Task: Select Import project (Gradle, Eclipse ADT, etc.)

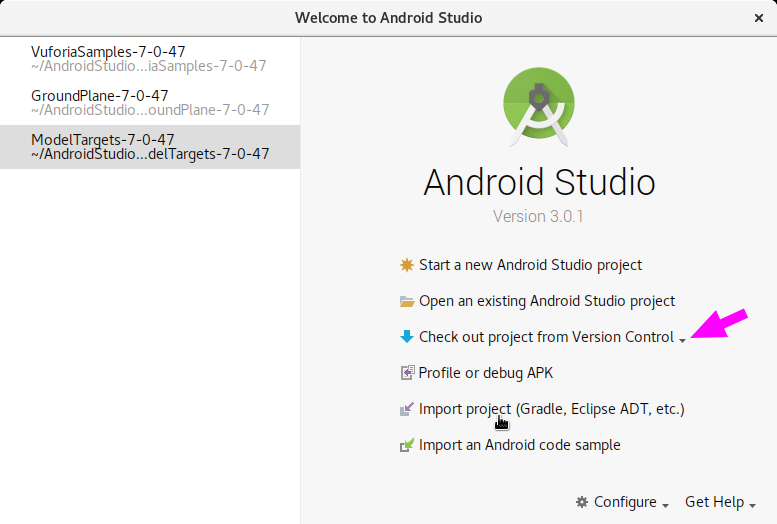Action: coord(552,409)
